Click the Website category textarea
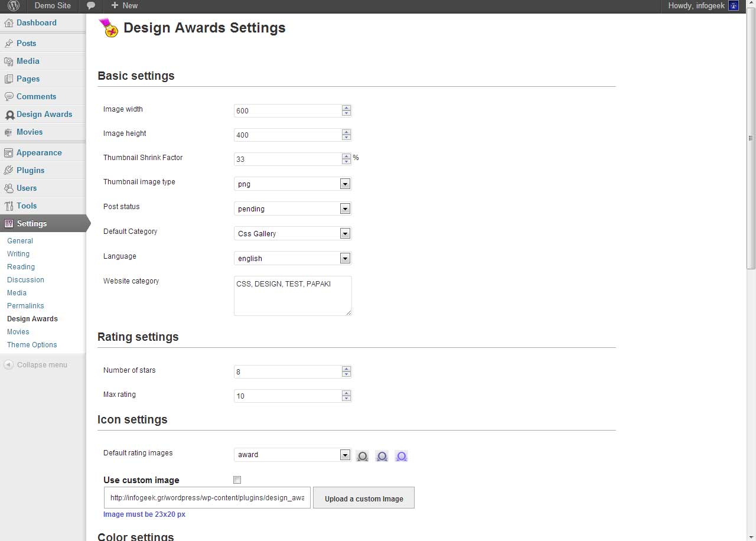 pyautogui.click(x=293, y=296)
